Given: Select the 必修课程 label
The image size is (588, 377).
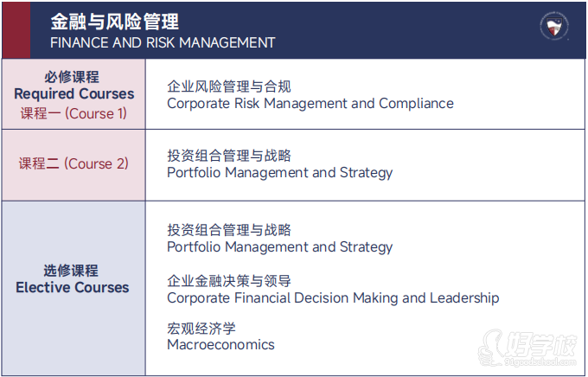Looking at the screenshot, I should point(73,76).
